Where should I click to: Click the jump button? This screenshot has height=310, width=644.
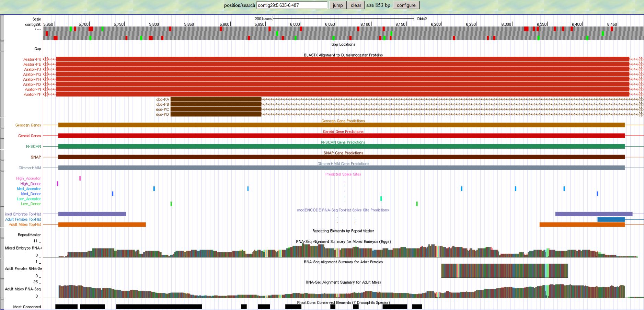337,5
